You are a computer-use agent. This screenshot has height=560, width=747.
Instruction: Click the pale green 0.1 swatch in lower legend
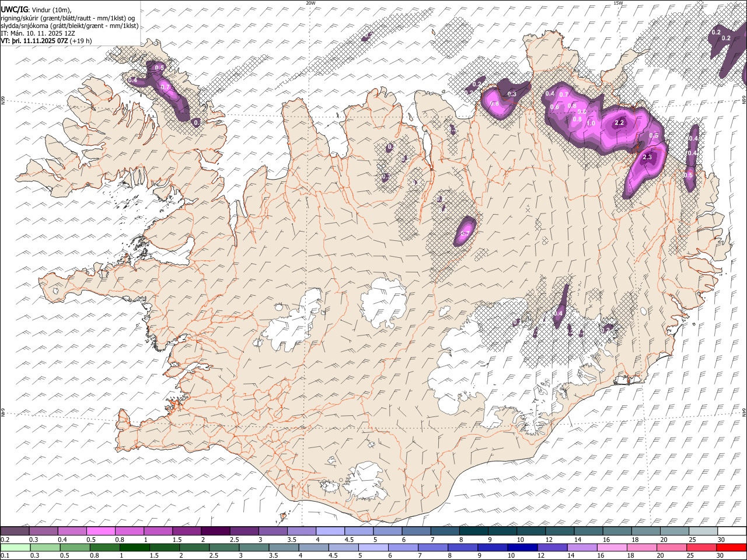pyautogui.click(x=15, y=547)
